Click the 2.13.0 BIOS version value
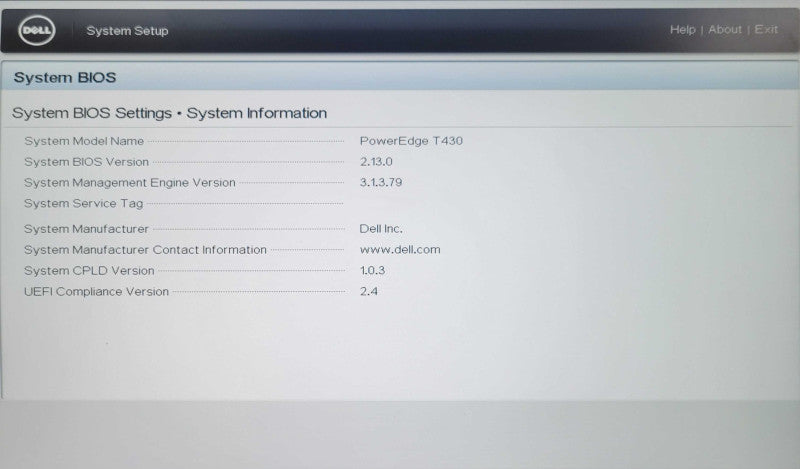The width and height of the screenshot is (800, 469). 376,162
